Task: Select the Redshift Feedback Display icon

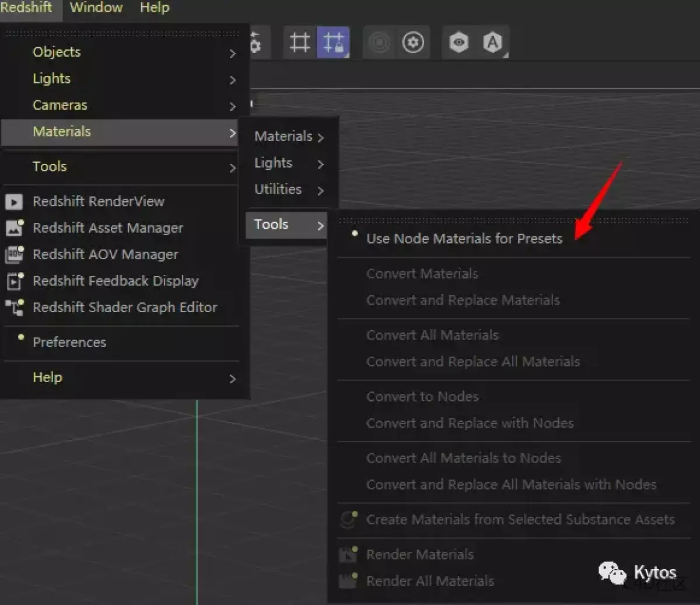Action: 14,281
